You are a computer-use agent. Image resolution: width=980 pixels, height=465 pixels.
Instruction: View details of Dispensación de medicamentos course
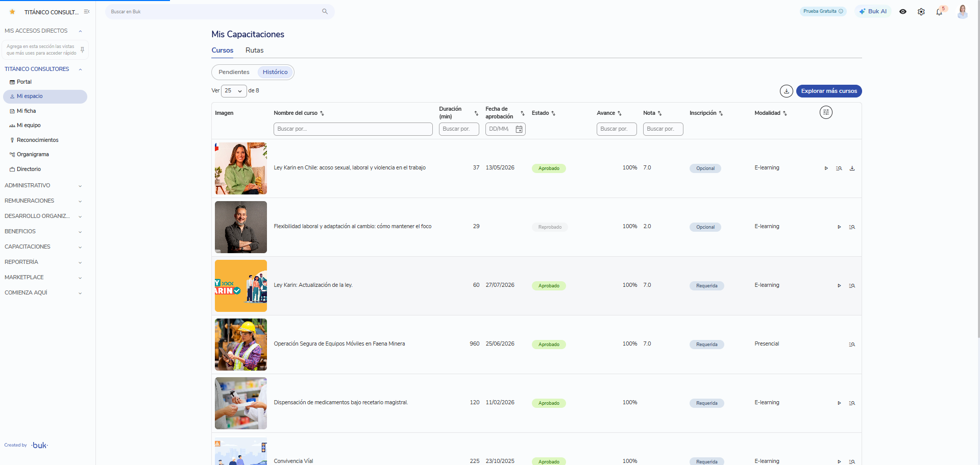(x=852, y=403)
